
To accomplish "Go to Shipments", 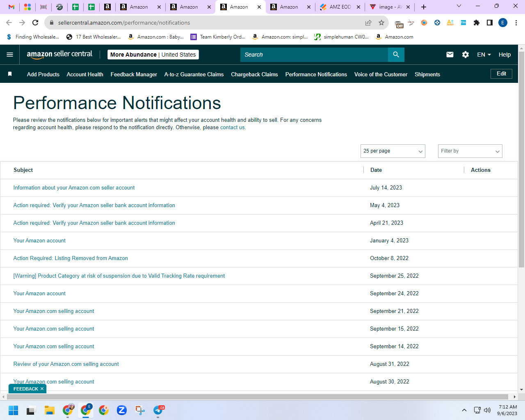I will tap(427, 74).
